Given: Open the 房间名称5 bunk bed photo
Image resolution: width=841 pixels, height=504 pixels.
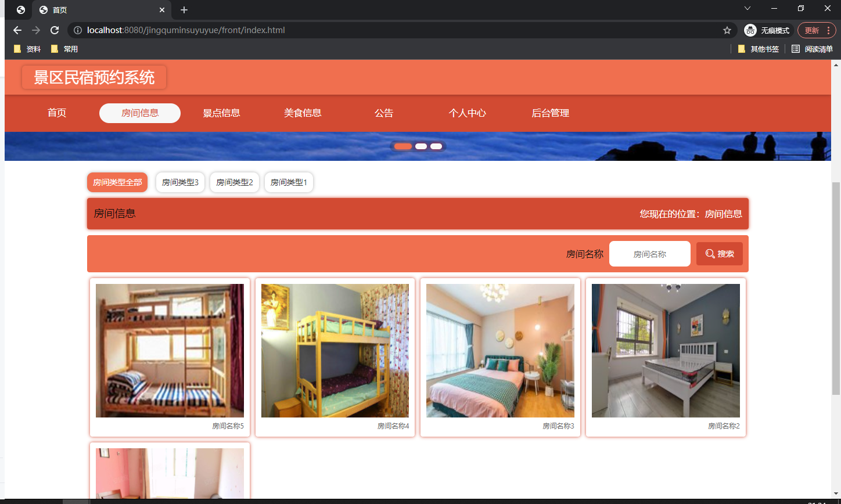Looking at the screenshot, I should tap(170, 351).
